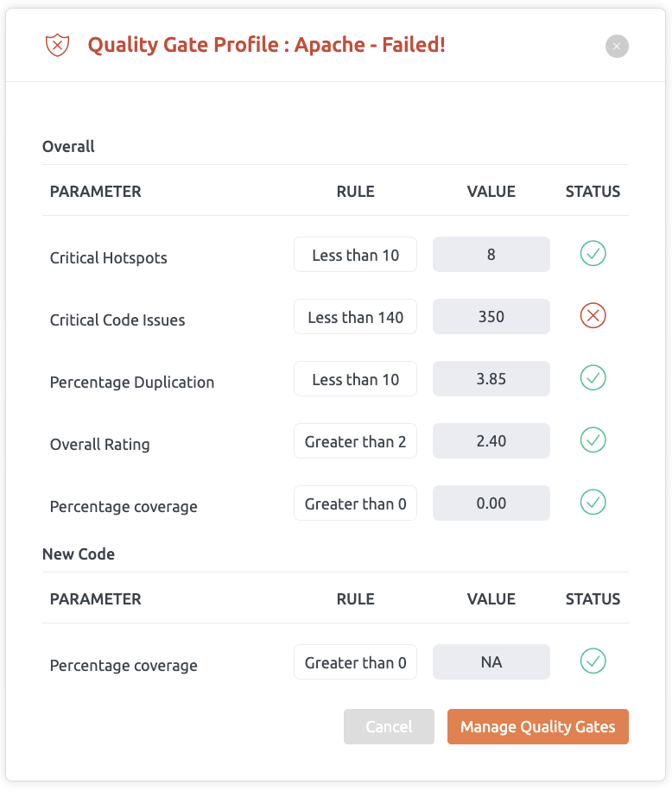Click the dialog title 'Quality Gate Profile : Apache - Failed!'
The image size is (672, 791).
[x=266, y=45]
